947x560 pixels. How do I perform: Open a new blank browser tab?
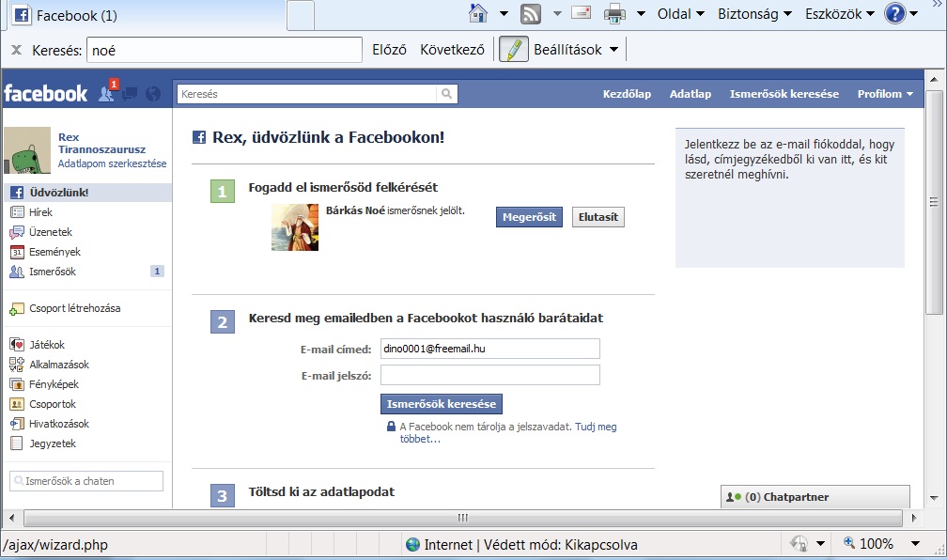coord(301,15)
